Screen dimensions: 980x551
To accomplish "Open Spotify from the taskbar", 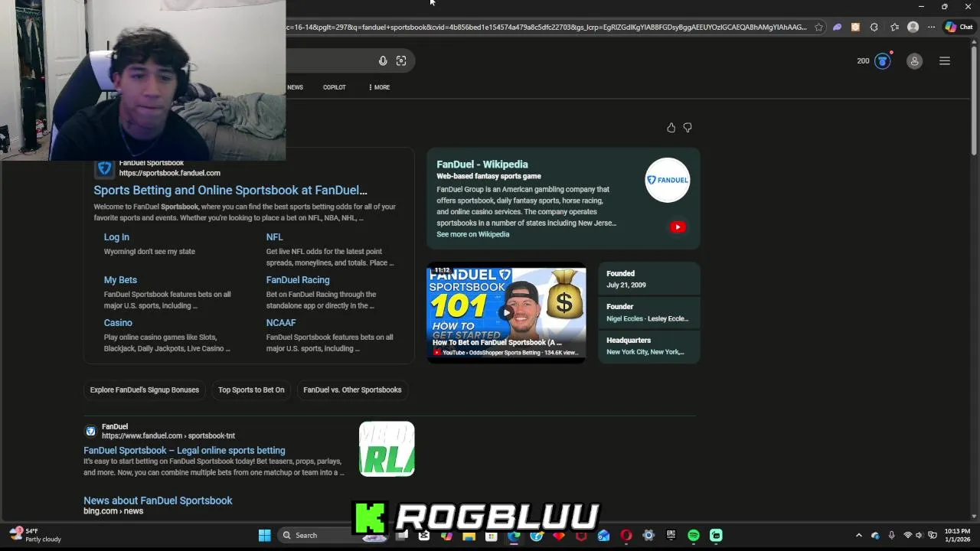I will tap(694, 536).
